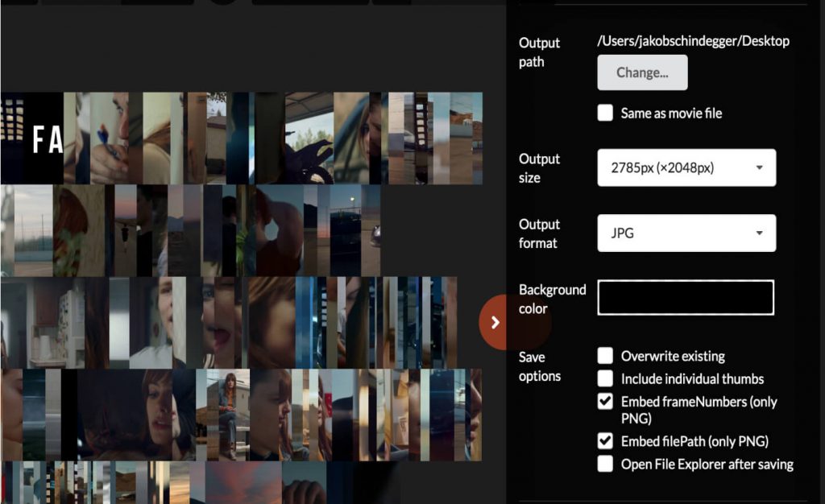The image size is (825, 504).
Task: Check Open File Explorer after saving
Action: tap(605, 464)
